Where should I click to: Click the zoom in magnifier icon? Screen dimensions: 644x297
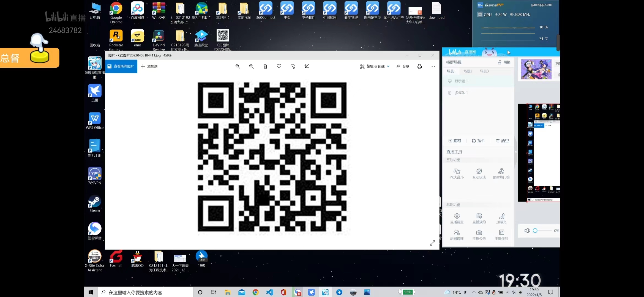point(238,66)
